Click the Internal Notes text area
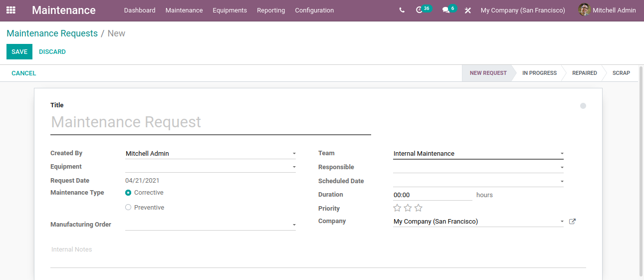Image resolution: width=644 pixels, height=280 pixels. tap(318, 256)
